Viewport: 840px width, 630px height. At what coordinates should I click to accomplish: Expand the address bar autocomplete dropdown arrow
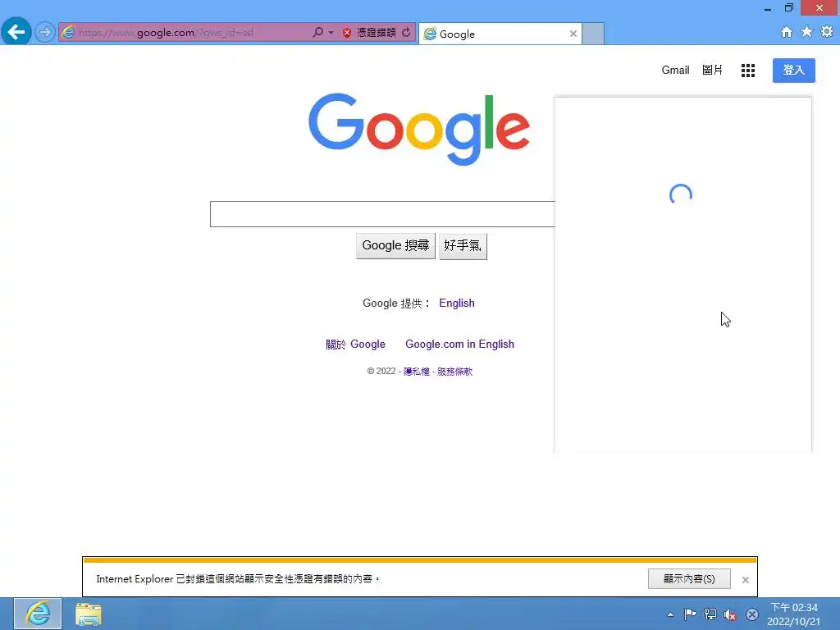click(x=331, y=33)
